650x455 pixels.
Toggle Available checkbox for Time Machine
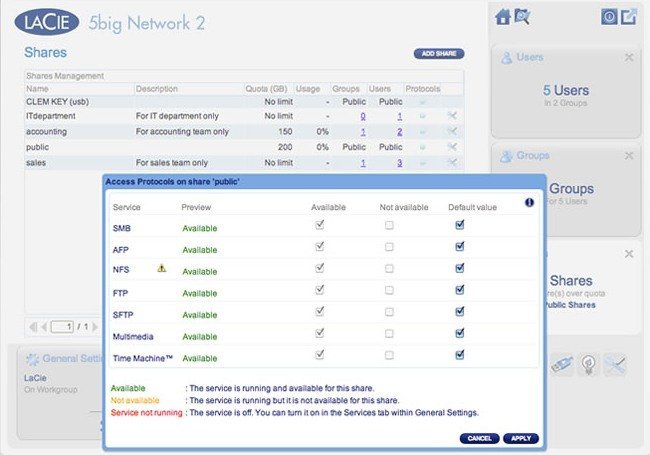[x=319, y=354]
